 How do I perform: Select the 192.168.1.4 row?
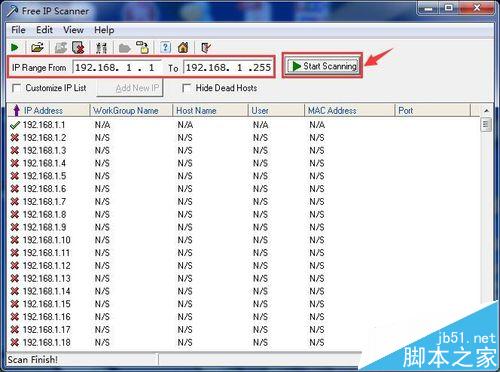tap(243, 163)
